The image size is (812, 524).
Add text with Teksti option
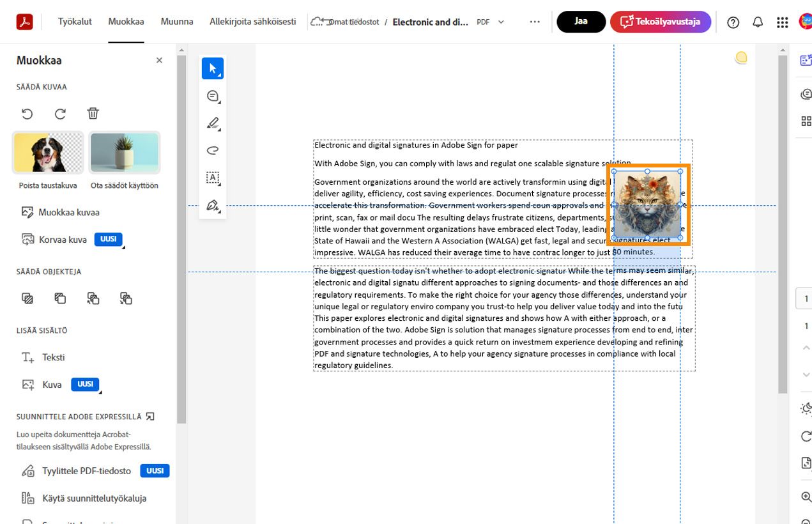[43, 357]
